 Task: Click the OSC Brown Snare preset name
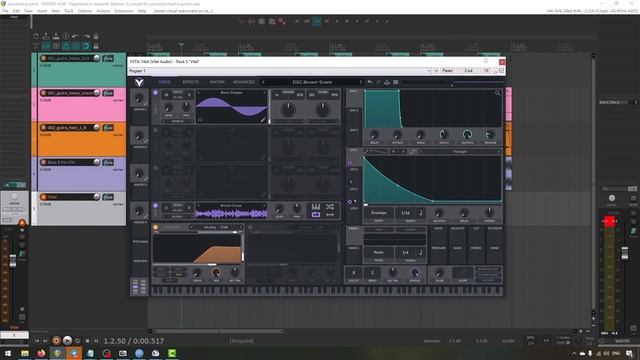pos(312,82)
